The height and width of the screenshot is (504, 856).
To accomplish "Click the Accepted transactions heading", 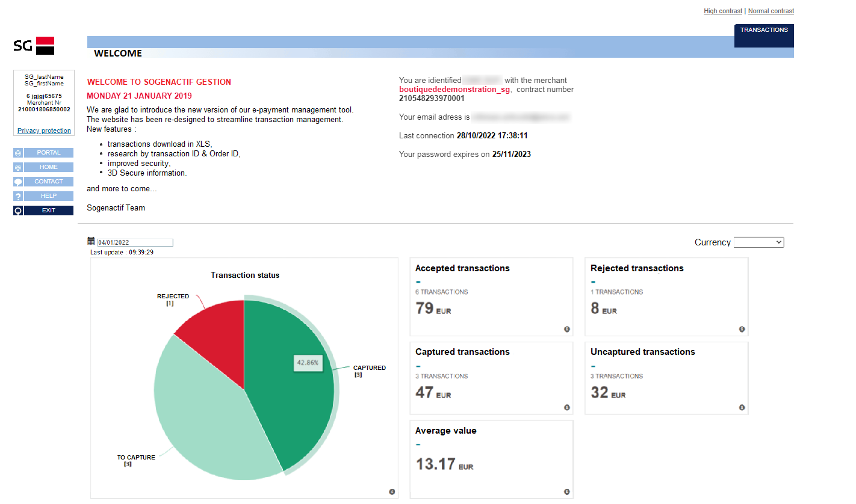I will click(x=462, y=268).
